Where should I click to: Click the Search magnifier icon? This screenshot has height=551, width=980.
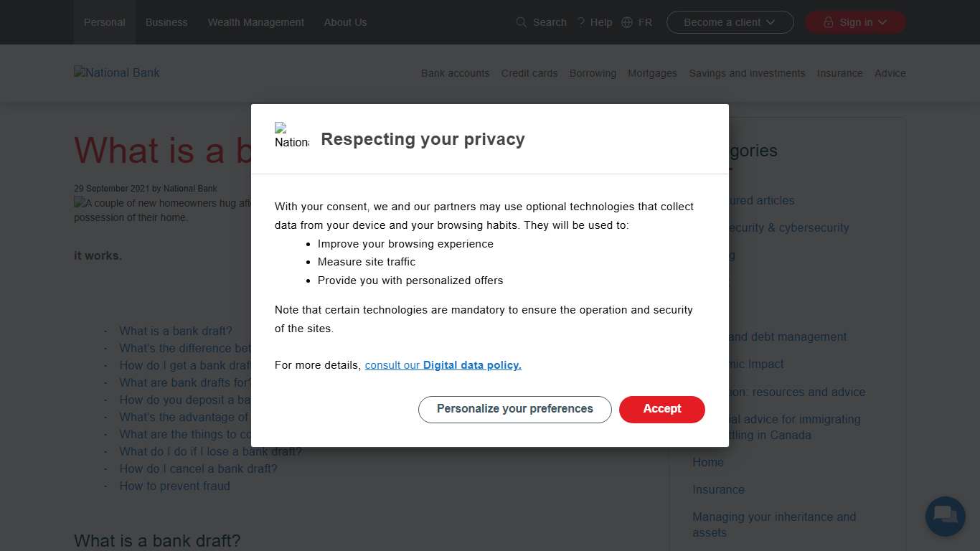point(522,22)
